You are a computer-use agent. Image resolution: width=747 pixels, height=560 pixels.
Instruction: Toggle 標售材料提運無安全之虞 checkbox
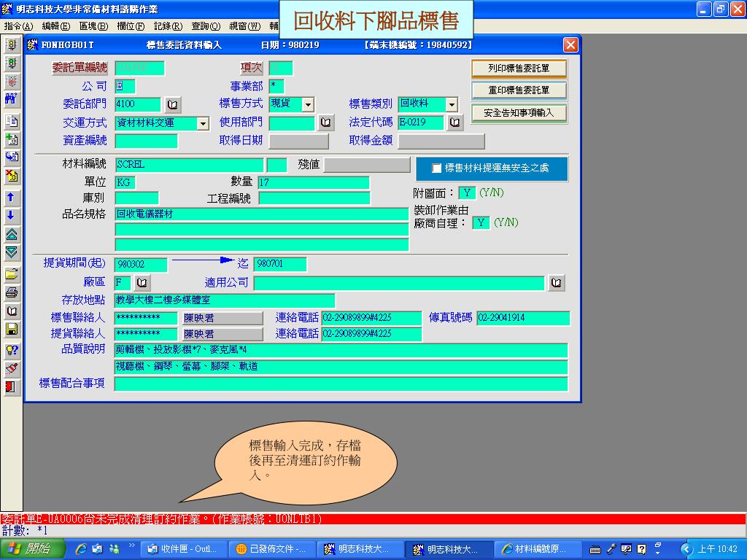coord(436,168)
